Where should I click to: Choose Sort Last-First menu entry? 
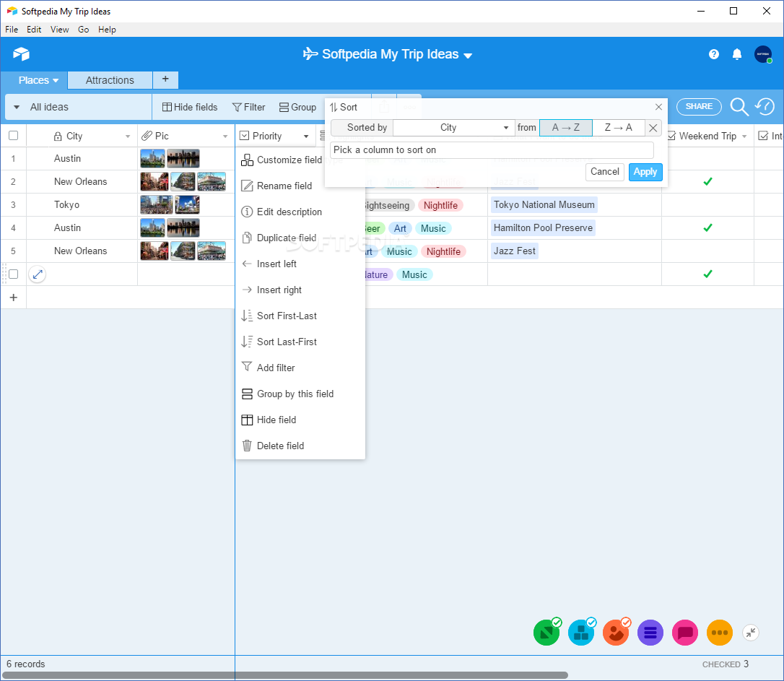tap(300, 342)
